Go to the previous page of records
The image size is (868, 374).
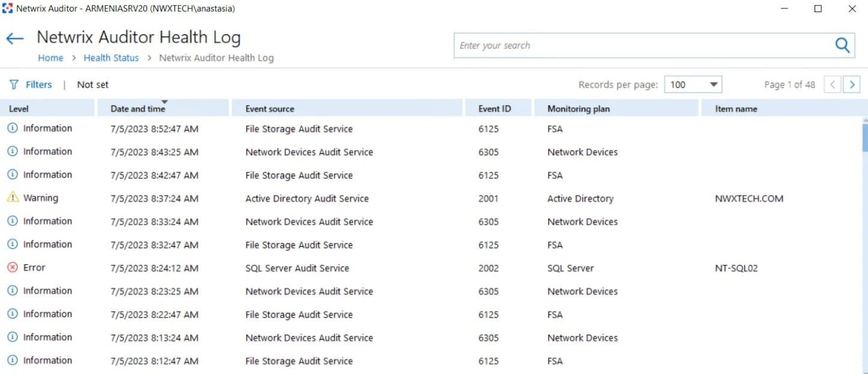tap(832, 85)
